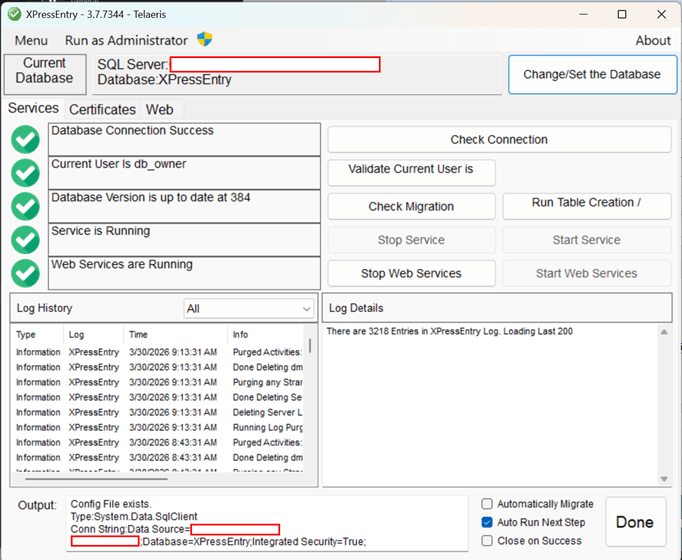Image resolution: width=682 pixels, height=560 pixels.
Task: Open the Log History filter dropdown
Action: pos(249,309)
